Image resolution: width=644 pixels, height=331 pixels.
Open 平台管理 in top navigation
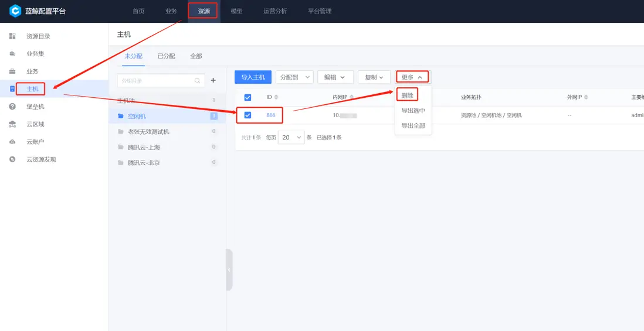[320, 11]
